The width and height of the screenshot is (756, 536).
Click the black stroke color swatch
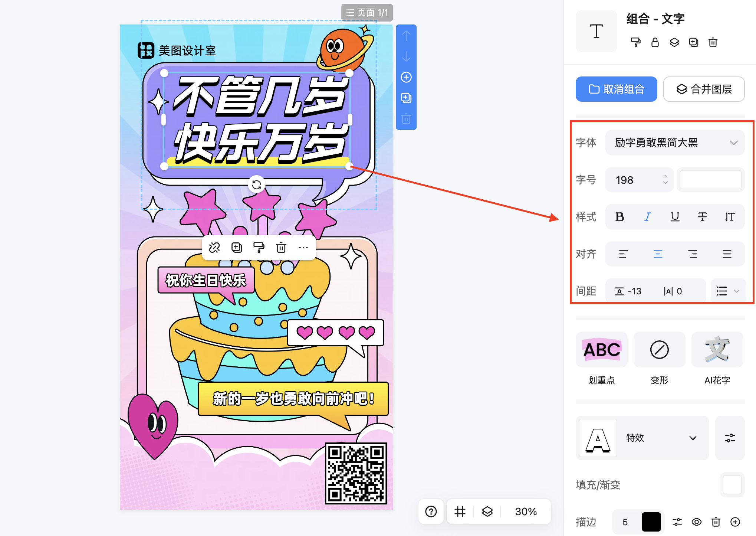click(652, 522)
